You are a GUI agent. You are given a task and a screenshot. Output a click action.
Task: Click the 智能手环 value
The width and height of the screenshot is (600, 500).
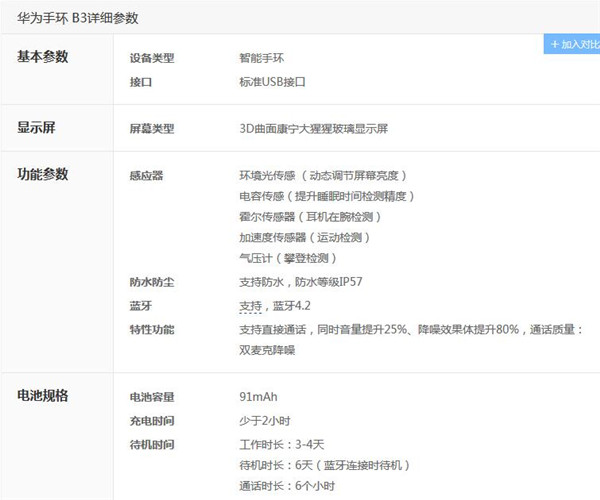(262, 58)
